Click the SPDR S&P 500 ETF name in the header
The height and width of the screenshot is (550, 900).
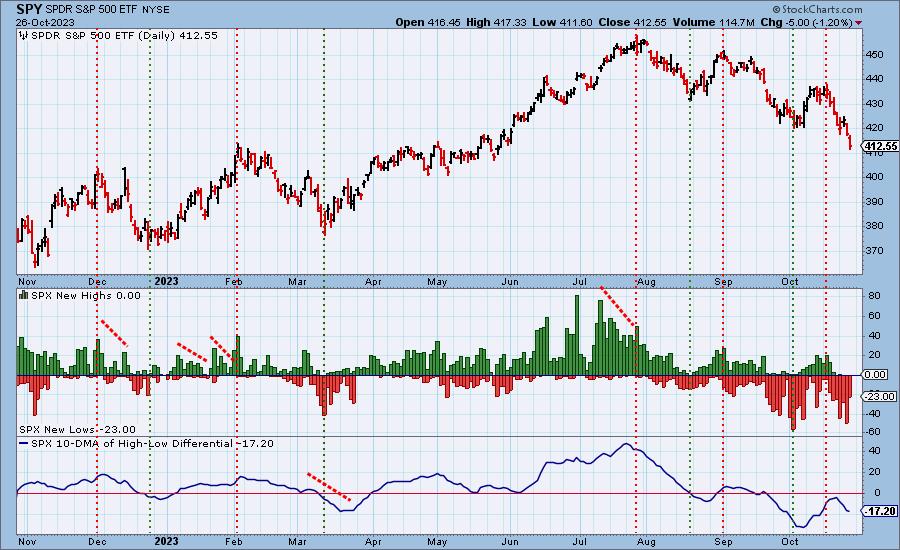92,10
